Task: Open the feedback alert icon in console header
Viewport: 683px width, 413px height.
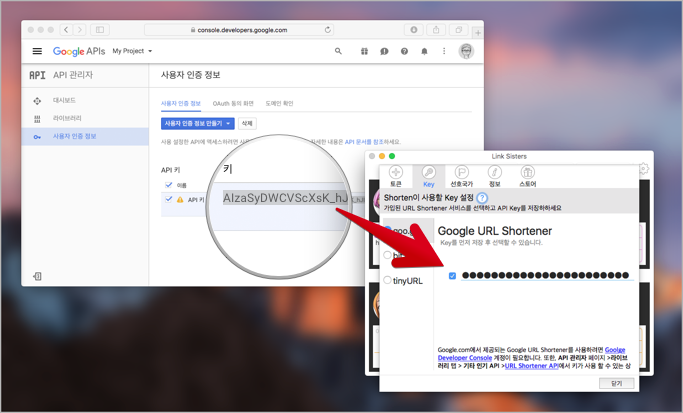Action: (384, 51)
